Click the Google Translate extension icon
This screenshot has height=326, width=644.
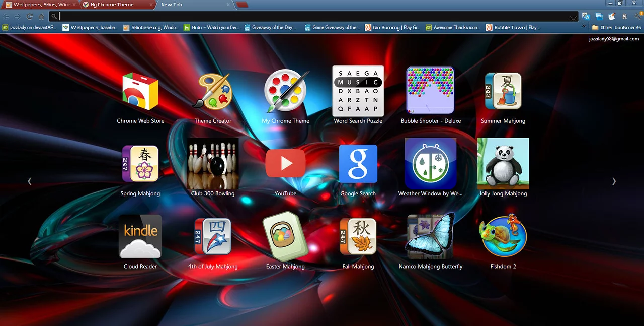586,16
